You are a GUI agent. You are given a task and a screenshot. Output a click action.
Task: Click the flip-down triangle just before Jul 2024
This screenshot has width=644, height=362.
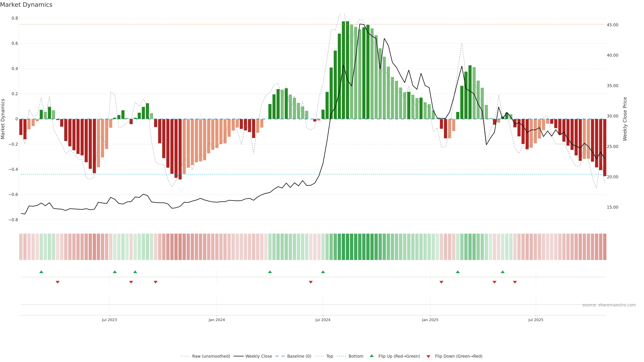[310, 282]
